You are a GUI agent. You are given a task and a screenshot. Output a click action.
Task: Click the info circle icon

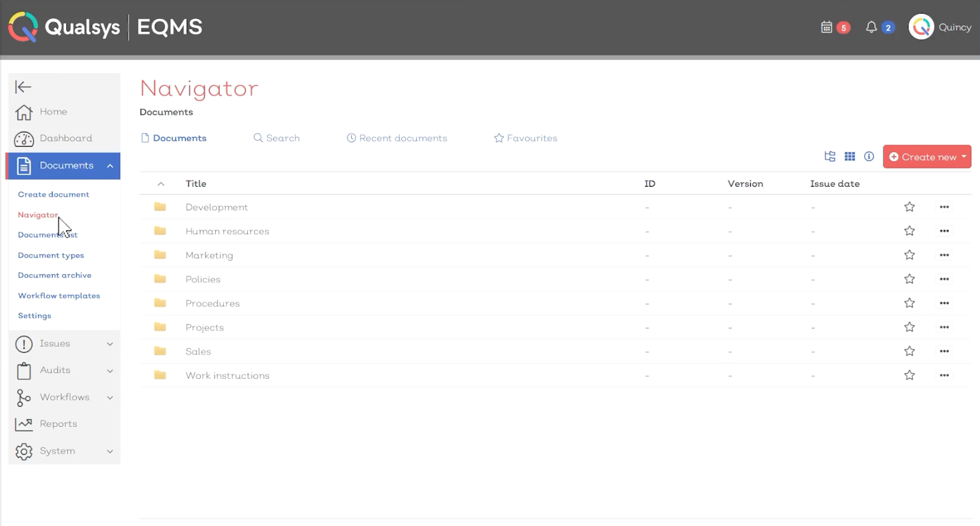point(869,157)
